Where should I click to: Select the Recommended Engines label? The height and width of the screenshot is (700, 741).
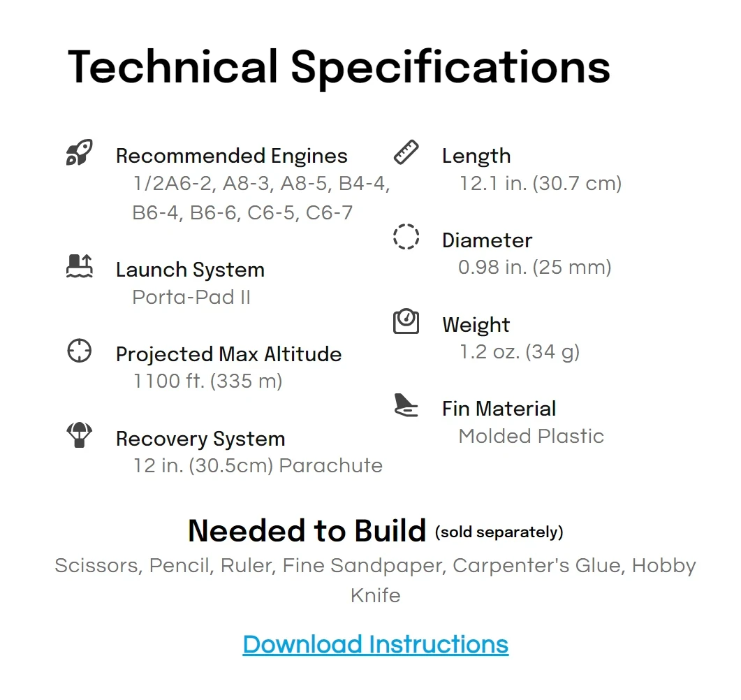pos(232,156)
